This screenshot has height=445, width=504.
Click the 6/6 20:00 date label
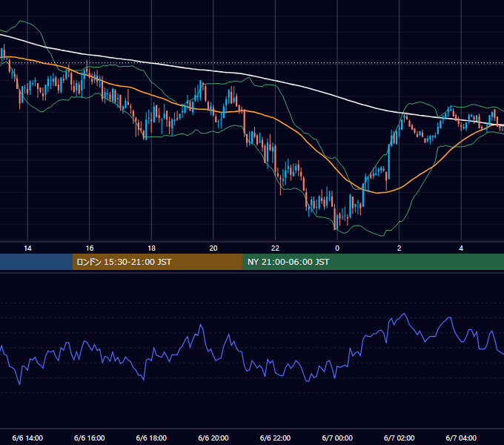tap(213, 438)
